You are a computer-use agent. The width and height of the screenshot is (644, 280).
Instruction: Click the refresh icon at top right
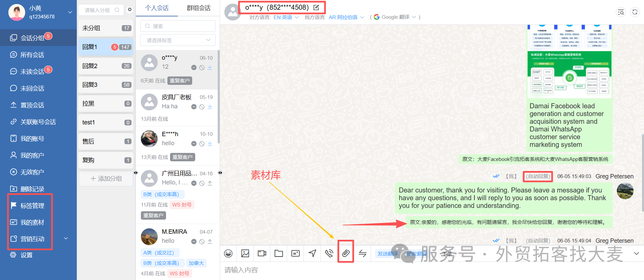tap(635, 12)
